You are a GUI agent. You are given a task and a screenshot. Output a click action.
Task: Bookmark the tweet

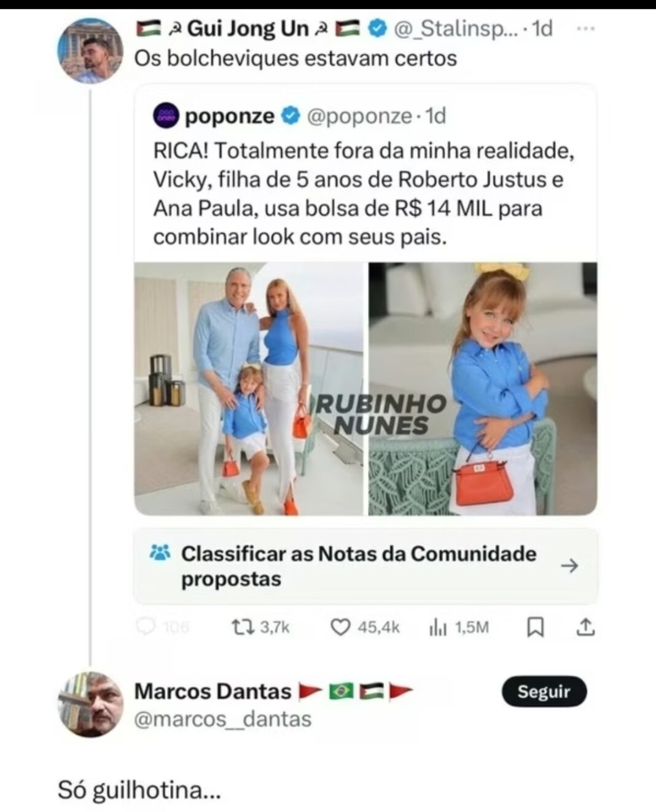[536, 627]
